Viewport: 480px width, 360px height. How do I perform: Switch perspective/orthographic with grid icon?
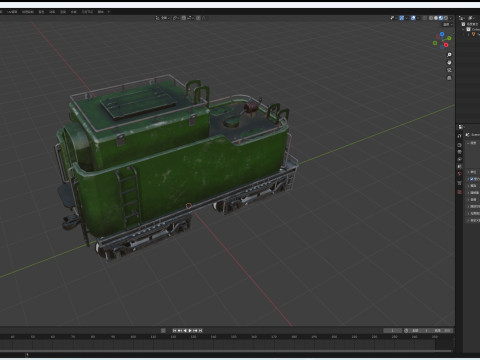pyautogui.click(x=449, y=78)
